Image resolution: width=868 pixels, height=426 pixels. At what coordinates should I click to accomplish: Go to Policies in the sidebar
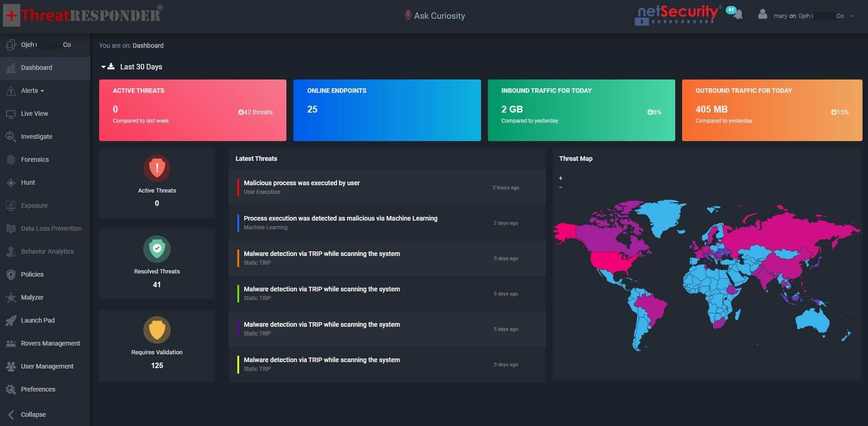point(32,274)
